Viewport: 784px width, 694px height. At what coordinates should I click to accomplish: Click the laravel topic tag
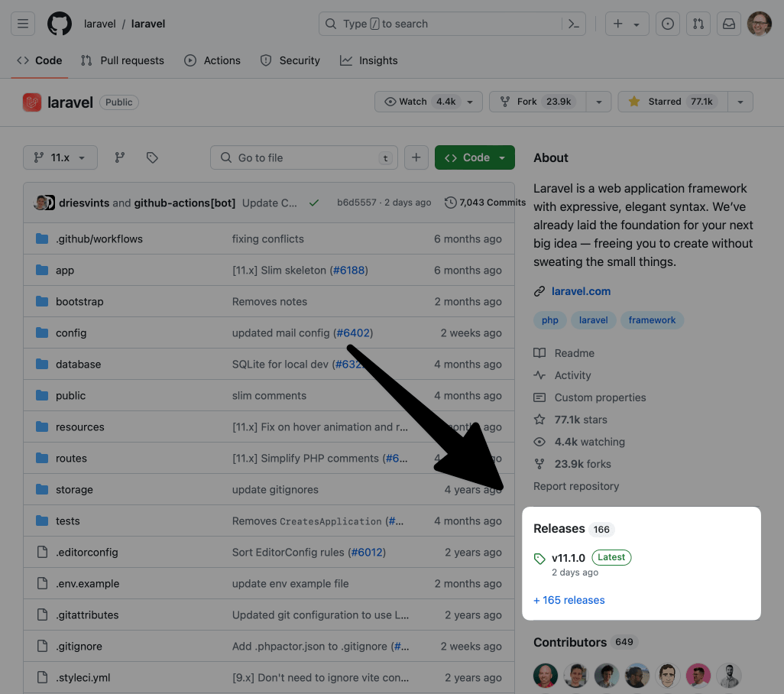pos(594,320)
